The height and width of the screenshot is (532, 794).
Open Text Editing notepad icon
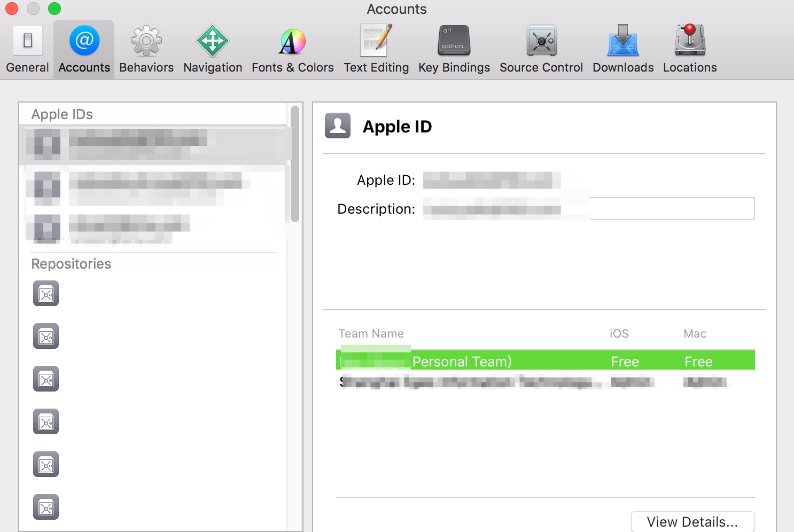(x=376, y=40)
